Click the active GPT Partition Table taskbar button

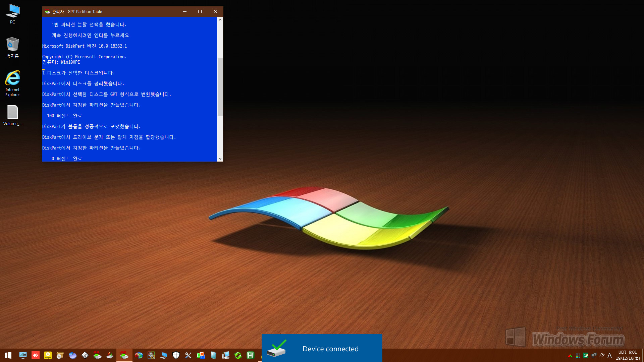click(x=124, y=355)
